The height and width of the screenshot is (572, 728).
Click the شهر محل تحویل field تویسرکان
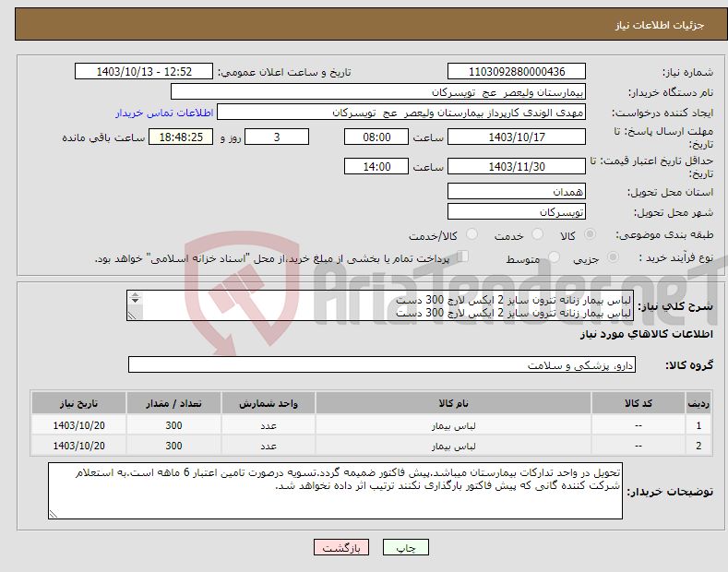pos(517,211)
